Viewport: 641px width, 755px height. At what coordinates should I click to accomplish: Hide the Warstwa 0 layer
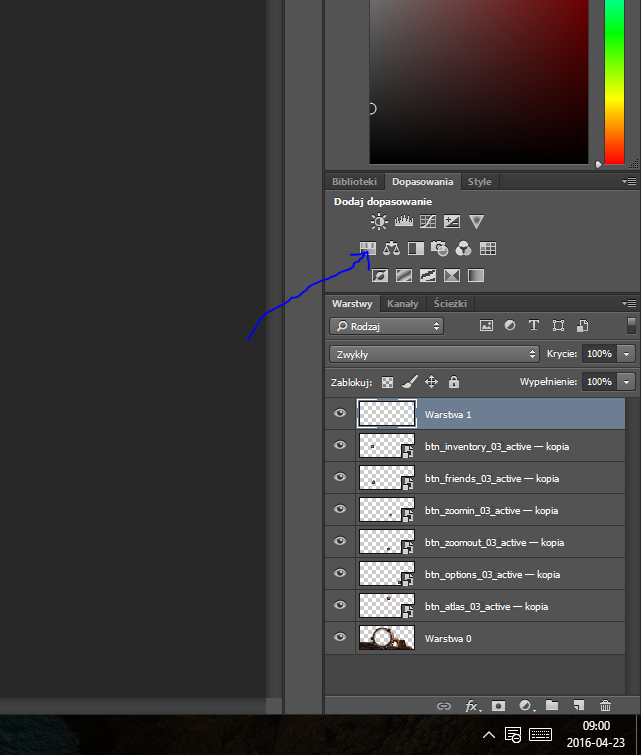(x=340, y=637)
